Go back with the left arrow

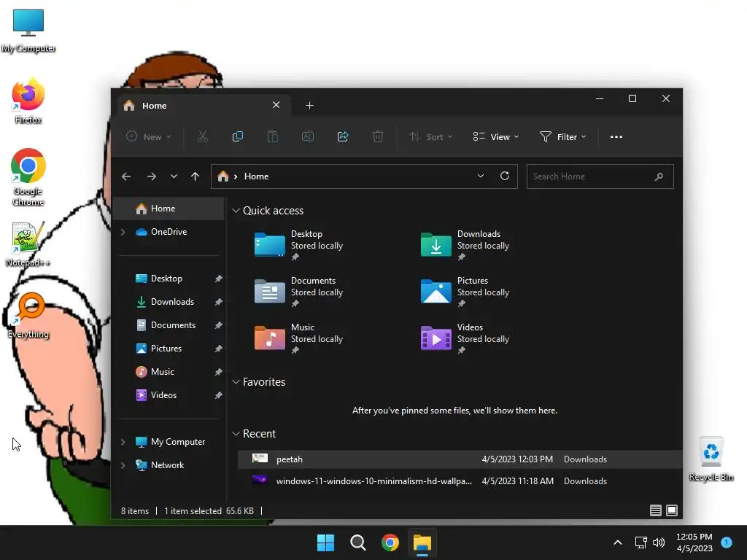pos(126,176)
